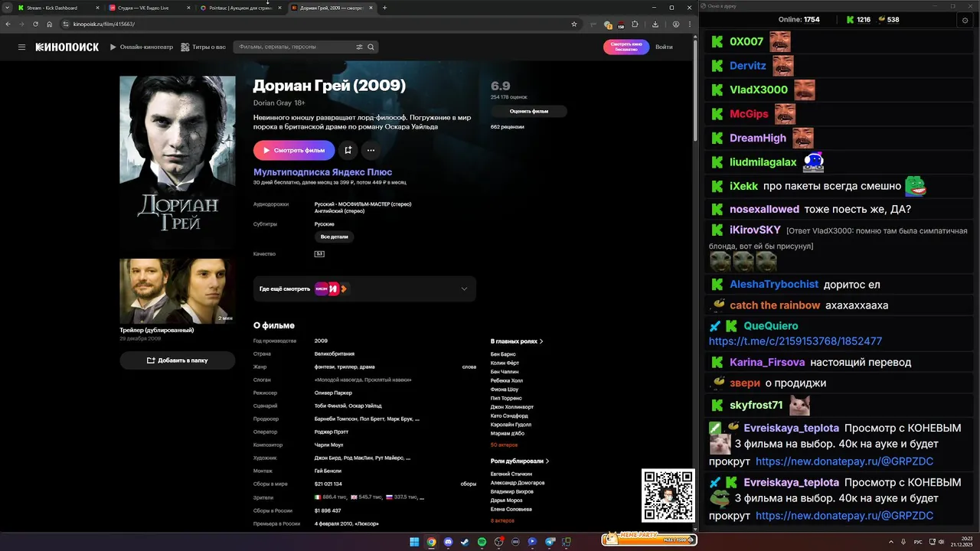The height and width of the screenshot is (551, 980).
Task: Click the magnifier search icon
Action: click(371, 47)
